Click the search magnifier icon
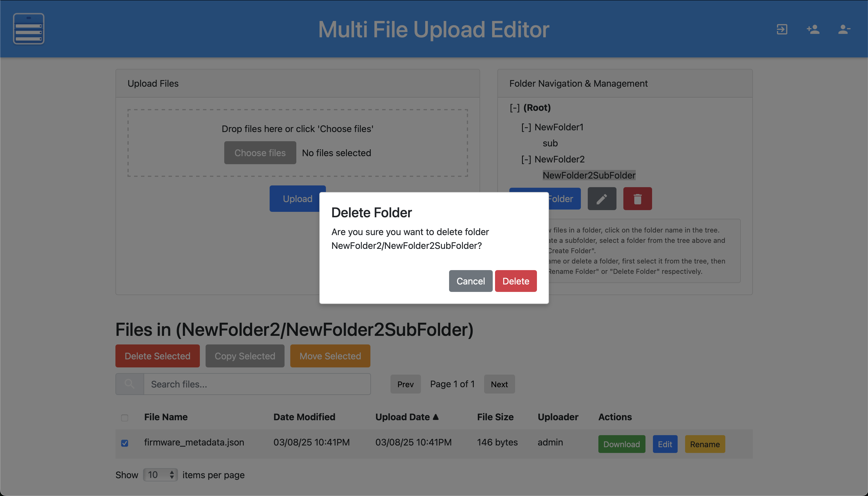 (129, 384)
